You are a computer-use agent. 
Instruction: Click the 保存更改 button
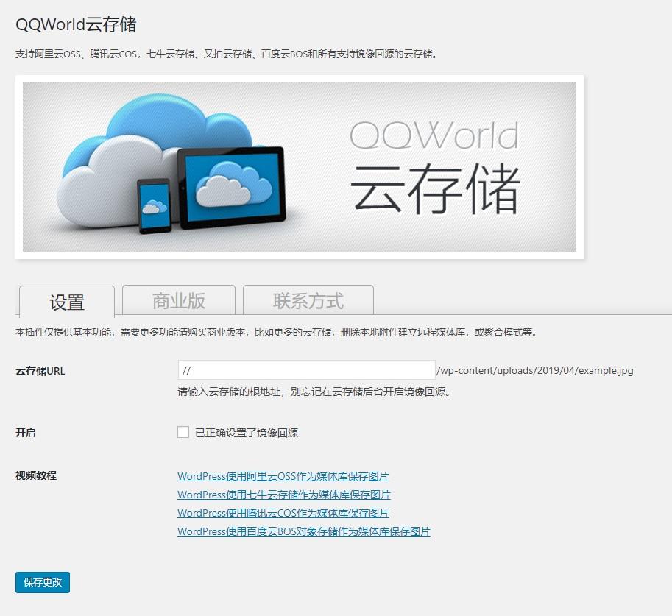click(43, 582)
